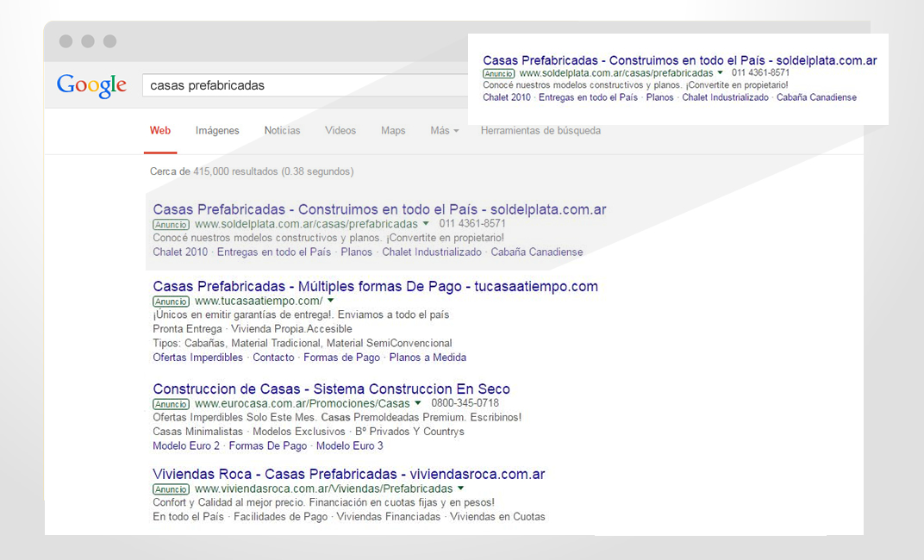Follow 'Chalet Industrializado' sitelink in the results list
Viewport: 924px width, 560px height.
pyautogui.click(x=432, y=252)
